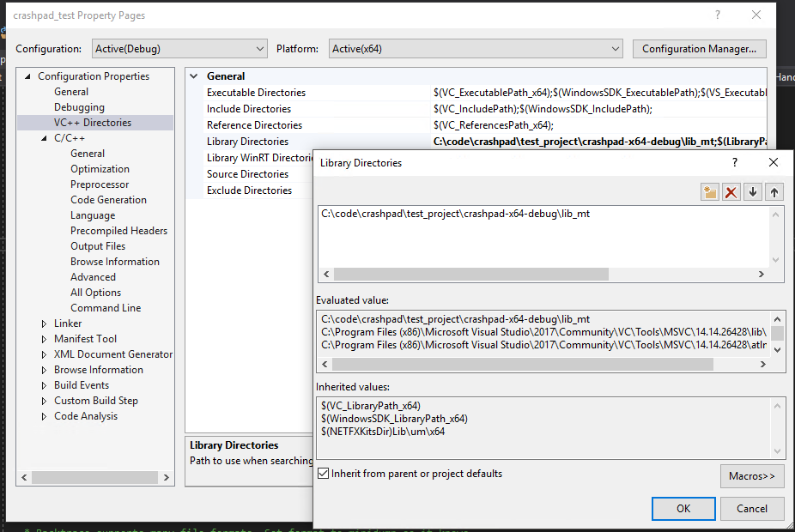Expand the Build Events node

coord(45,385)
